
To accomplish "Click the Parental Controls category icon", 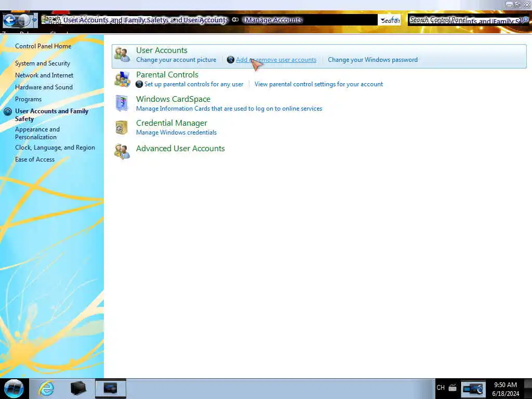I will (122, 79).
